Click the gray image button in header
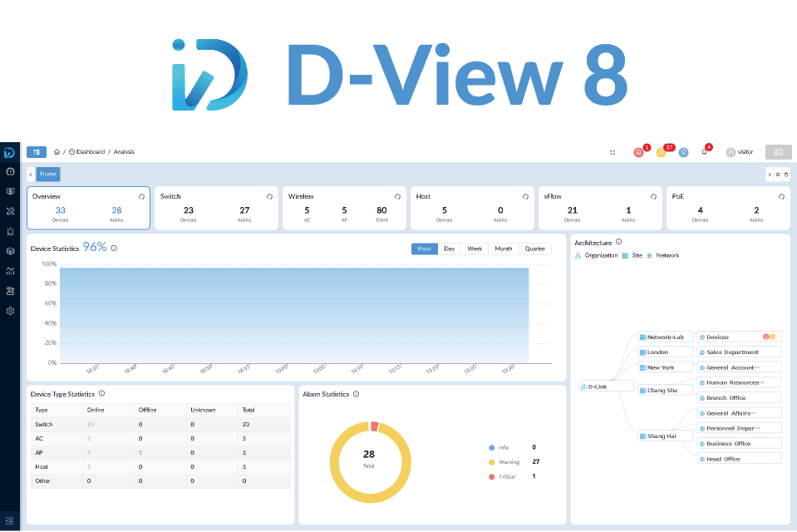The image size is (797, 532). 779,152
